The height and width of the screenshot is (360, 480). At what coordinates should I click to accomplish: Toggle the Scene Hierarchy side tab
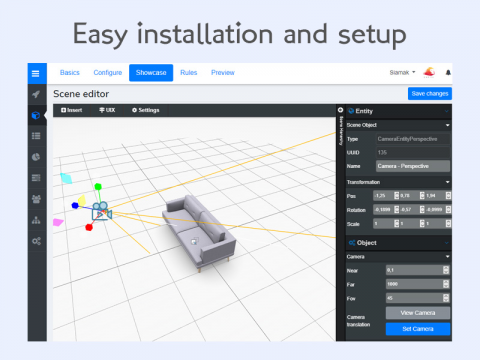[x=340, y=127]
